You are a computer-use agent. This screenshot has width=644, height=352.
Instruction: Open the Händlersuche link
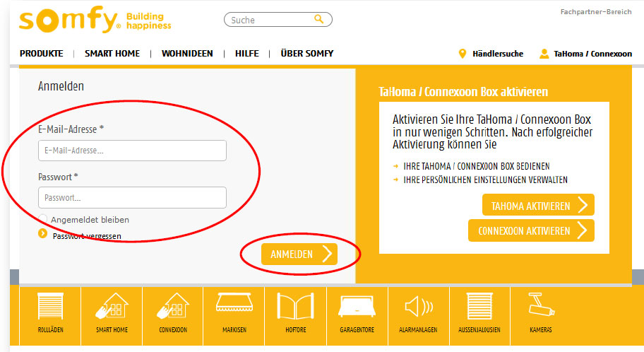tap(498, 54)
